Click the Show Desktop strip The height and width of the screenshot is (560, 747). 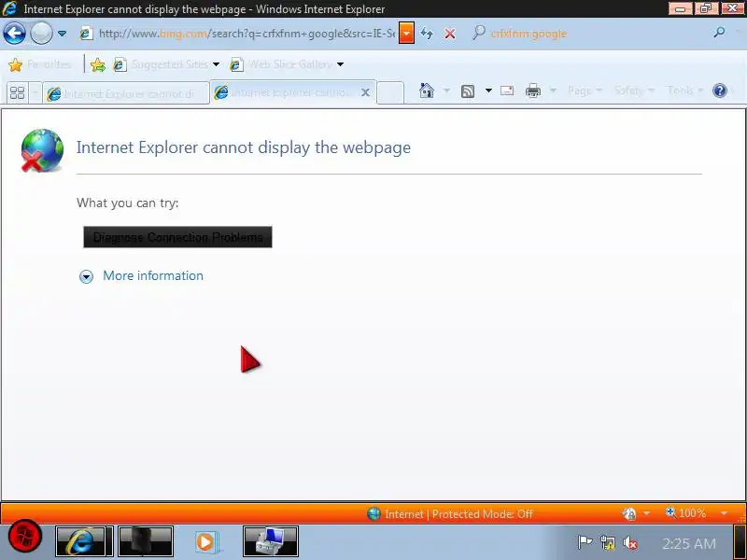740,541
